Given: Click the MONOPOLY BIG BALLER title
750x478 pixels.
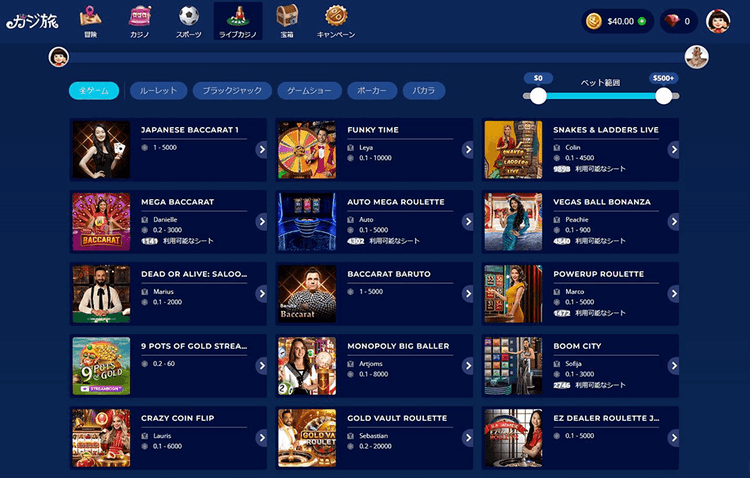Looking at the screenshot, I should 398,346.
